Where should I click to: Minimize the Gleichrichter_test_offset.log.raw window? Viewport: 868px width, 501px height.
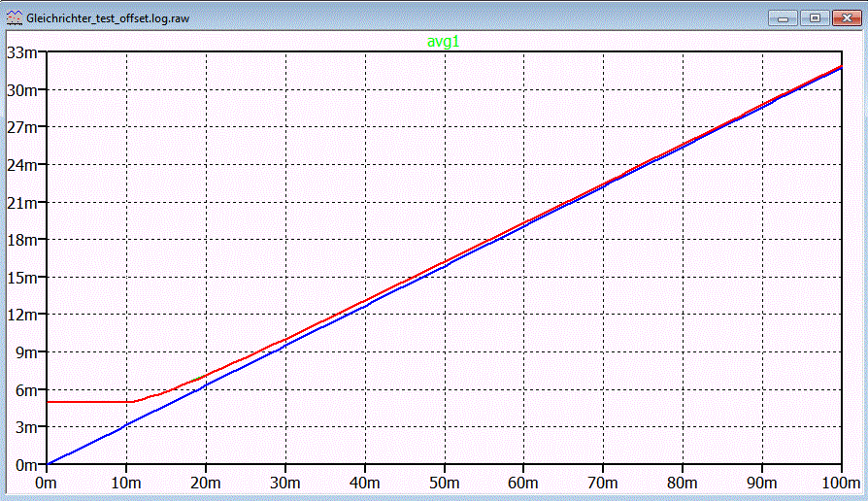click(783, 18)
